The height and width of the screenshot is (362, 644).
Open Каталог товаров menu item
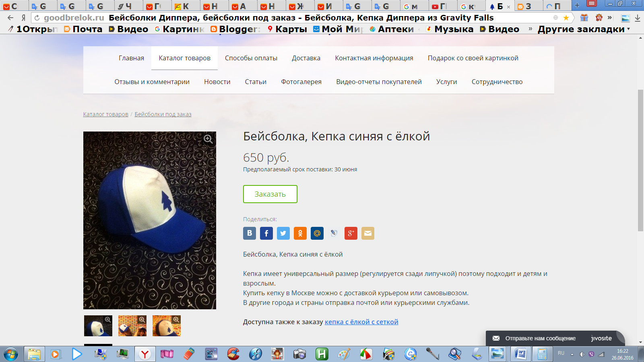[184, 58]
